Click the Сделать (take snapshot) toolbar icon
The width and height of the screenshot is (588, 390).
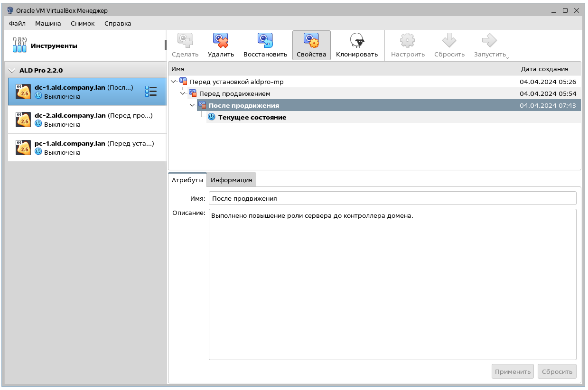[x=185, y=41]
